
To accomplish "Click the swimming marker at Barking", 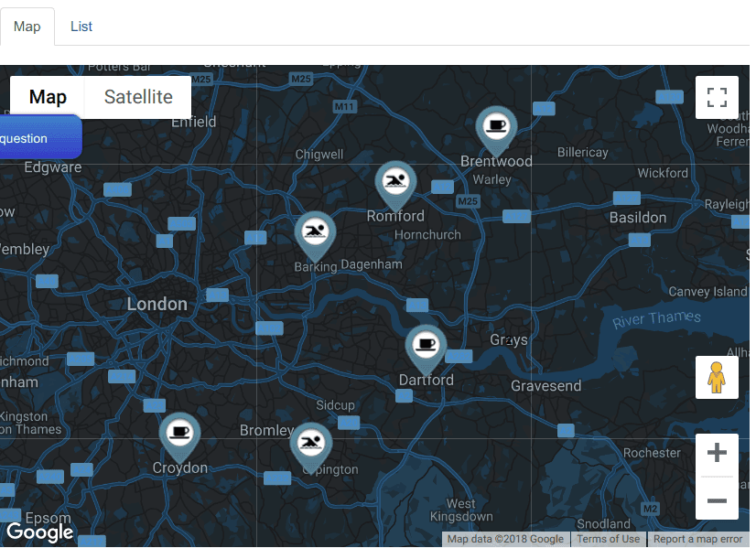I will [x=315, y=236].
